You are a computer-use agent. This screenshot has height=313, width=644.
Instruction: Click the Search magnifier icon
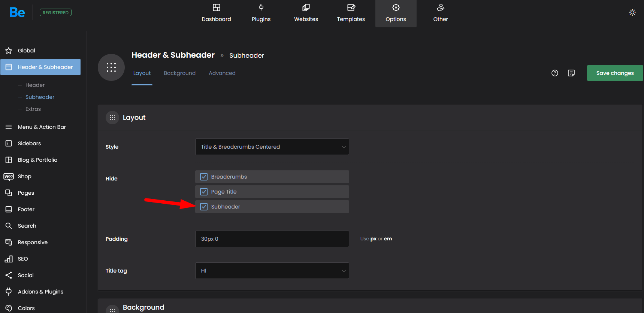pos(9,226)
